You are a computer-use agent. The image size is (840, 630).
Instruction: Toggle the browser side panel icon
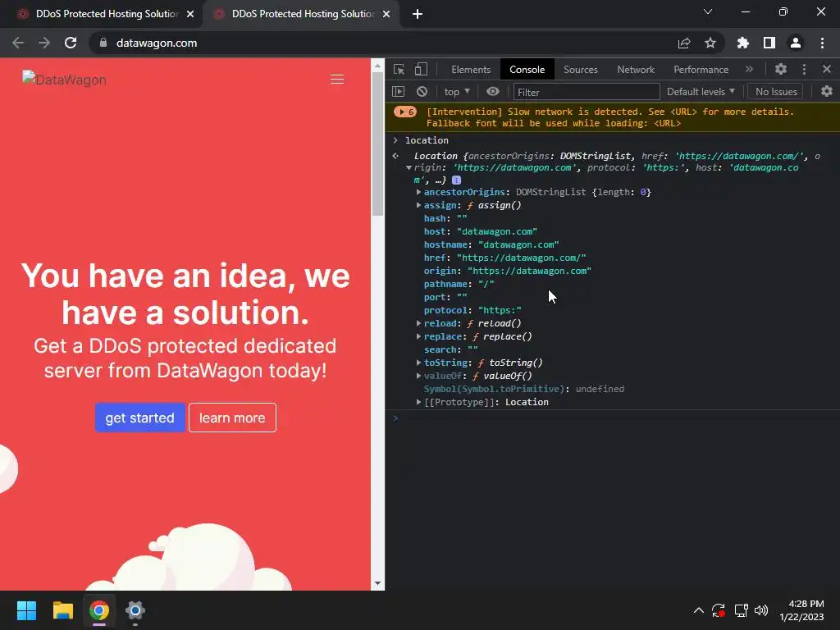(769, 43)
